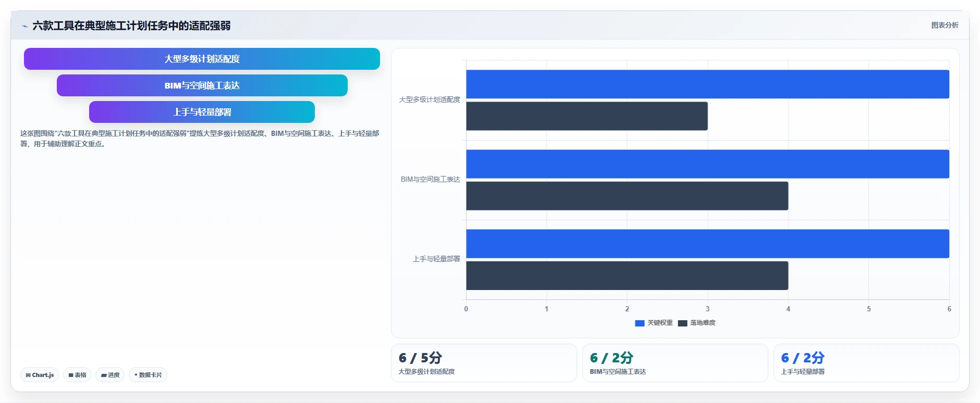Click the dark bar for BIM与空间施工表达

coord(627,196)
